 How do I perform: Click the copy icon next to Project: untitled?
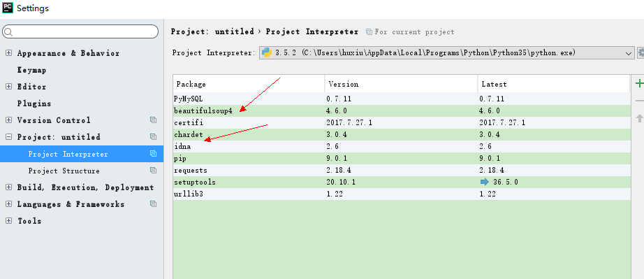(x=153, y=137)
